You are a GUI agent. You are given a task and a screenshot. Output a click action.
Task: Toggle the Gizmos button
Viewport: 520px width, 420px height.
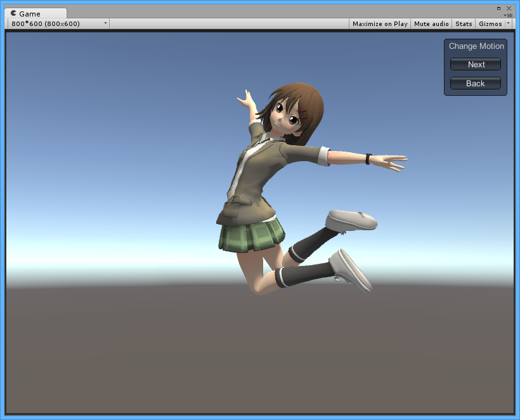click(490, 23)
